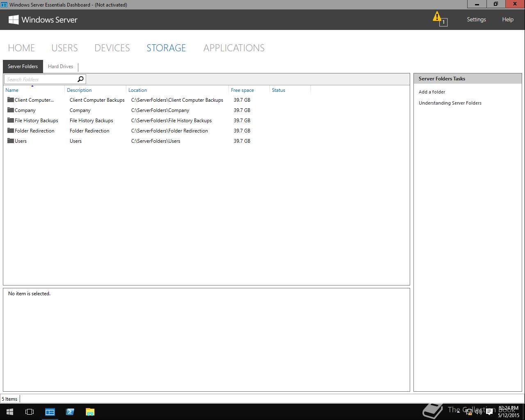
Task: Click the Add a folder task
Action: [432, 92]
